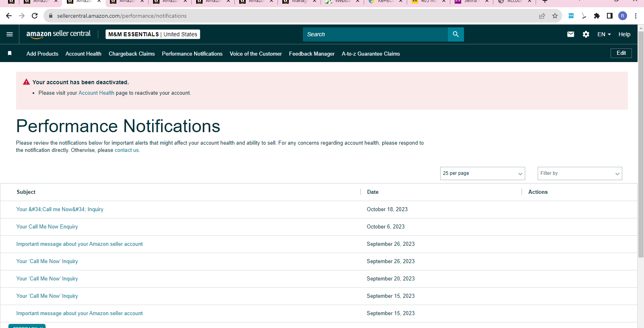This screenshot has width=644, height=328.
Task: Open the settings gear menu
Action: click(586, 34)
